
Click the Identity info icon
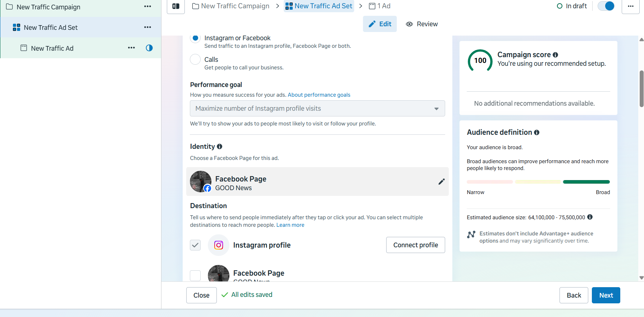219,147
